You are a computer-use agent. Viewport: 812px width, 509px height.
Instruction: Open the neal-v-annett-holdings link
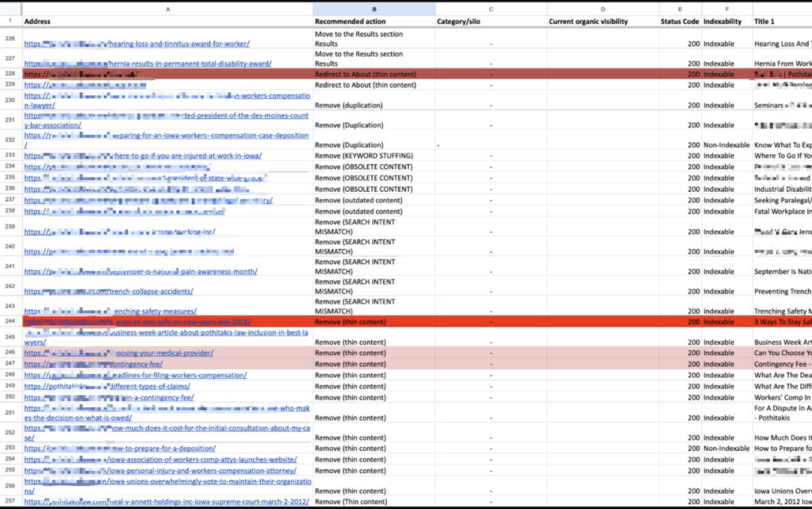tap(167, 502)
